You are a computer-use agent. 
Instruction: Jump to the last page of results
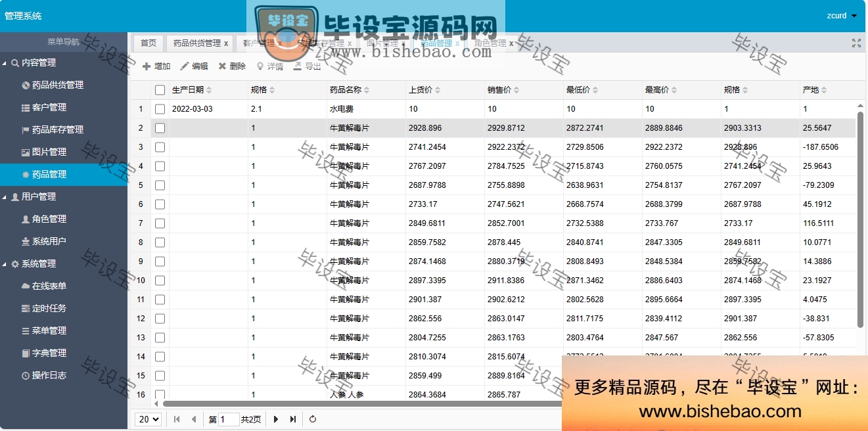[x=293, y=419]
